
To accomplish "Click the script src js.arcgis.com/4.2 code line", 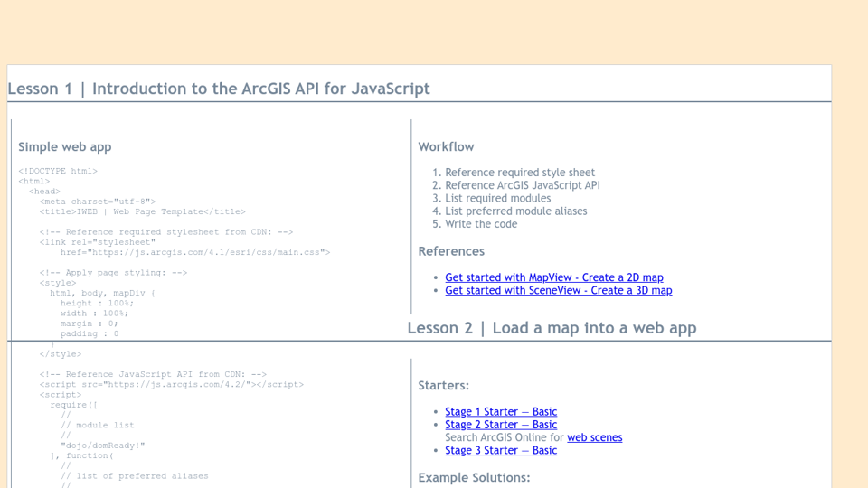I will click(172, 384).
